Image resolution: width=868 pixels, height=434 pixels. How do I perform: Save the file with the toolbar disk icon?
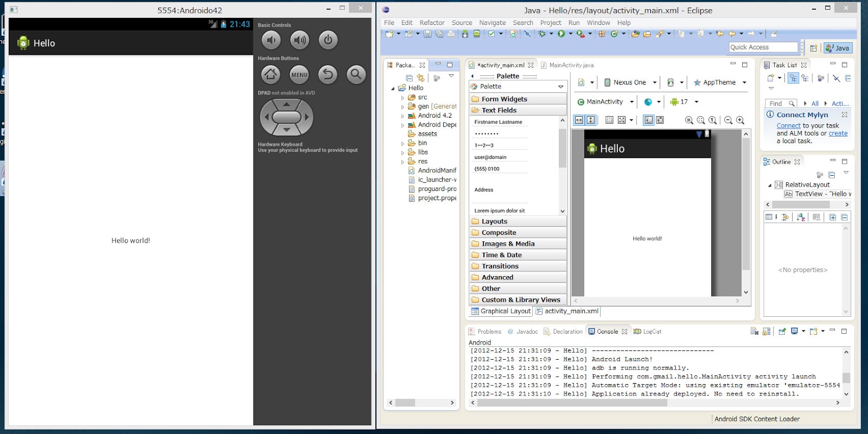tap(427, 34)
